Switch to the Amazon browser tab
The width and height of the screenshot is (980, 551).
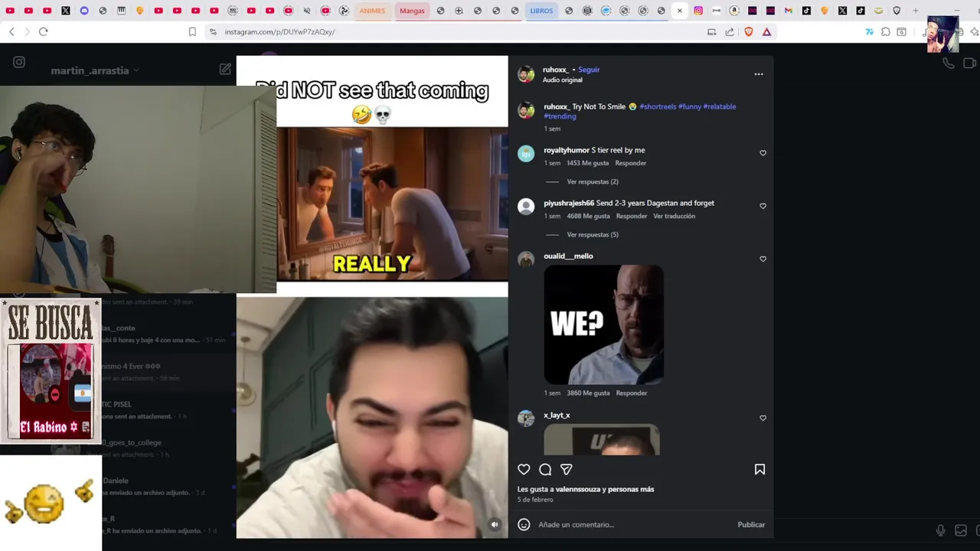734,11
